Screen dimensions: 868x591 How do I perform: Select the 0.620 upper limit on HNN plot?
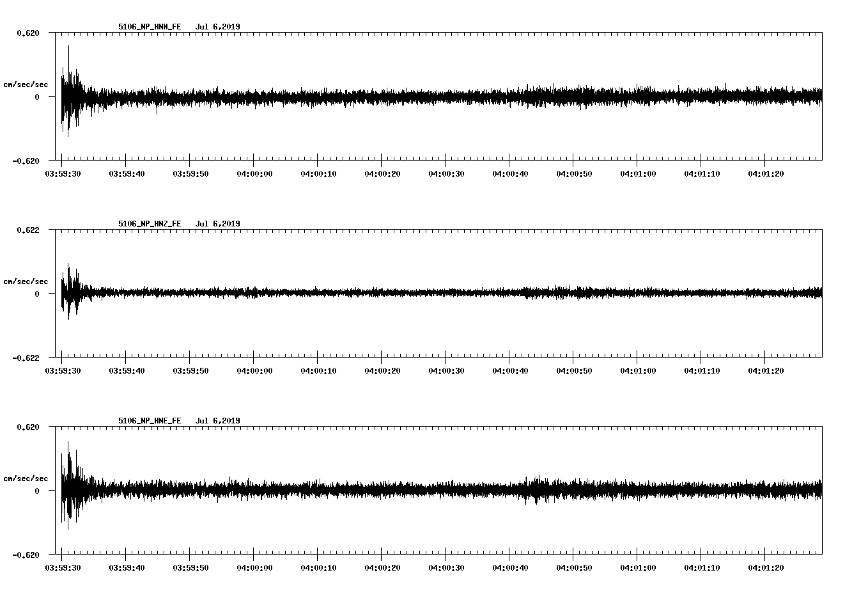click(28, 33)
